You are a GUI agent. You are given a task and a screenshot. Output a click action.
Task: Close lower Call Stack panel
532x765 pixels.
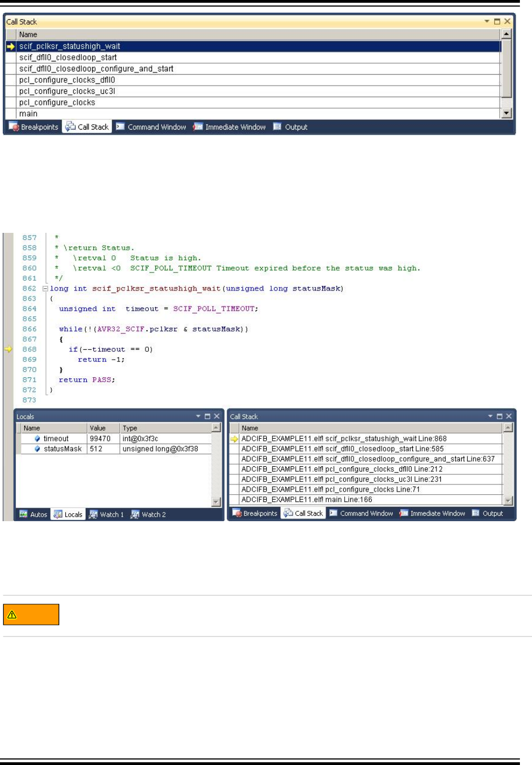[509, 416]
